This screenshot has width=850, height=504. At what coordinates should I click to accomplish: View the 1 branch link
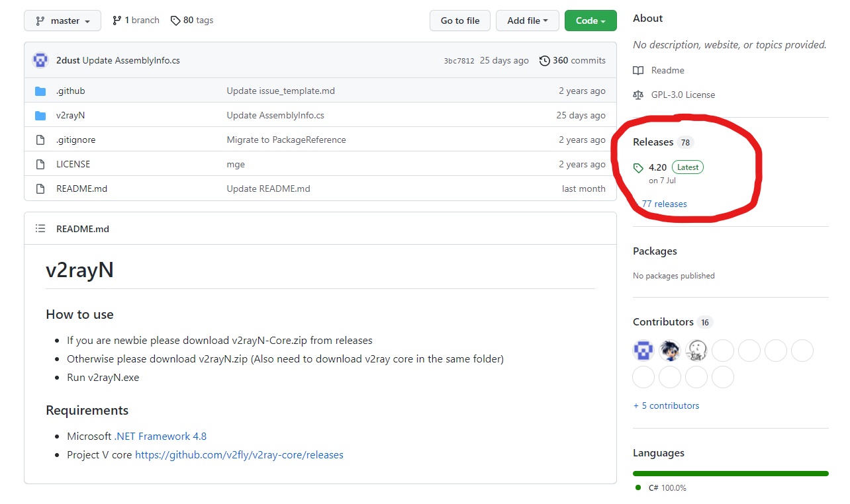click(x=136, y=21)
